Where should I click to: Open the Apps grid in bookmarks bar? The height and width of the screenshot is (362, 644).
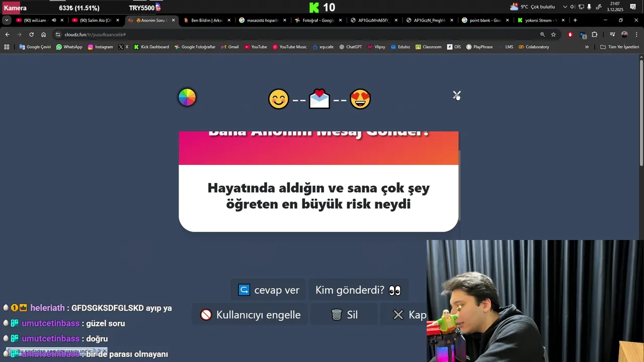pyautogui.click(x=7, y=47)
